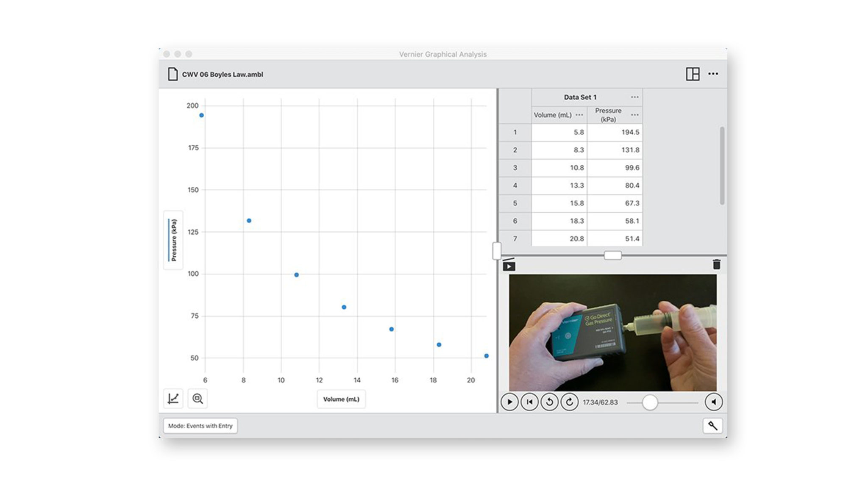Open the app options ellipsis menu
This screenshot has height=488, width=868.
(714, 74)
